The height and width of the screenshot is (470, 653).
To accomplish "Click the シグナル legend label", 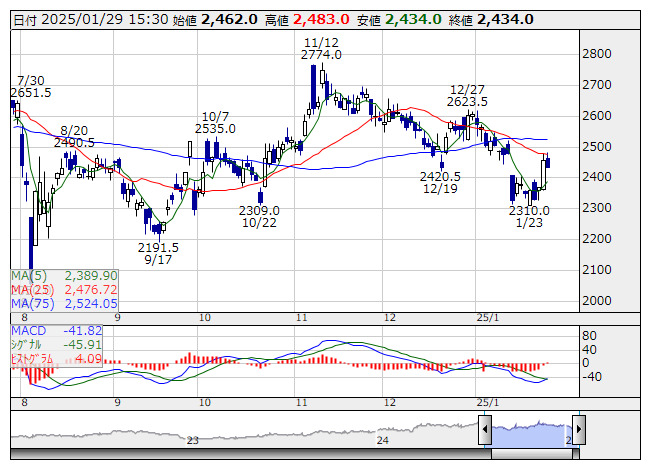I will (30, 344).
